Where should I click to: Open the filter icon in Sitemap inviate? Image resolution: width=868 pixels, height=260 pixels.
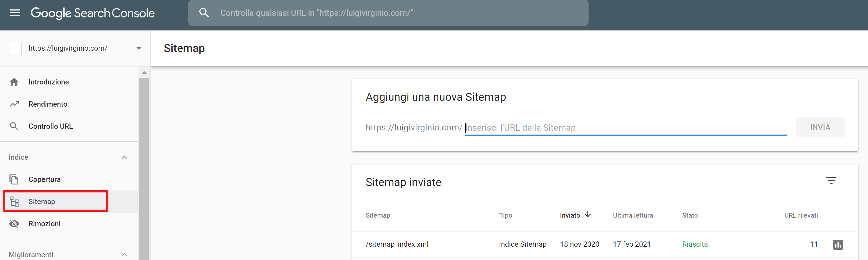point(831,181)
